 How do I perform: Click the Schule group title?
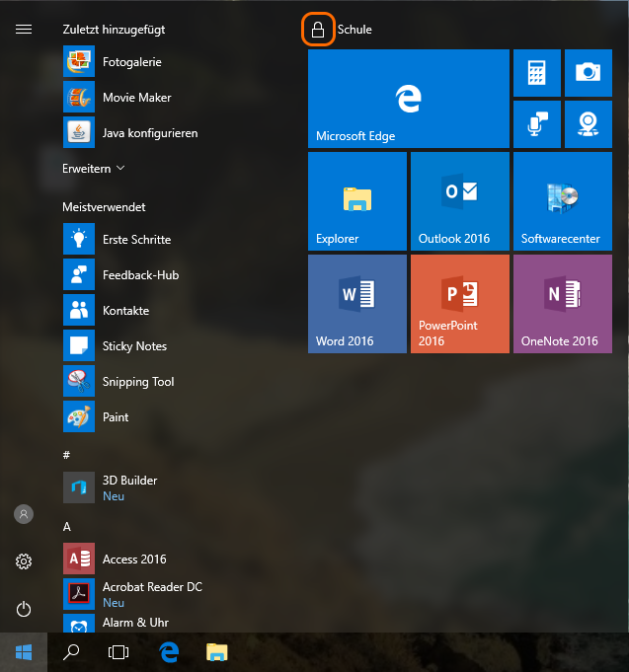[x=354, y=30]
